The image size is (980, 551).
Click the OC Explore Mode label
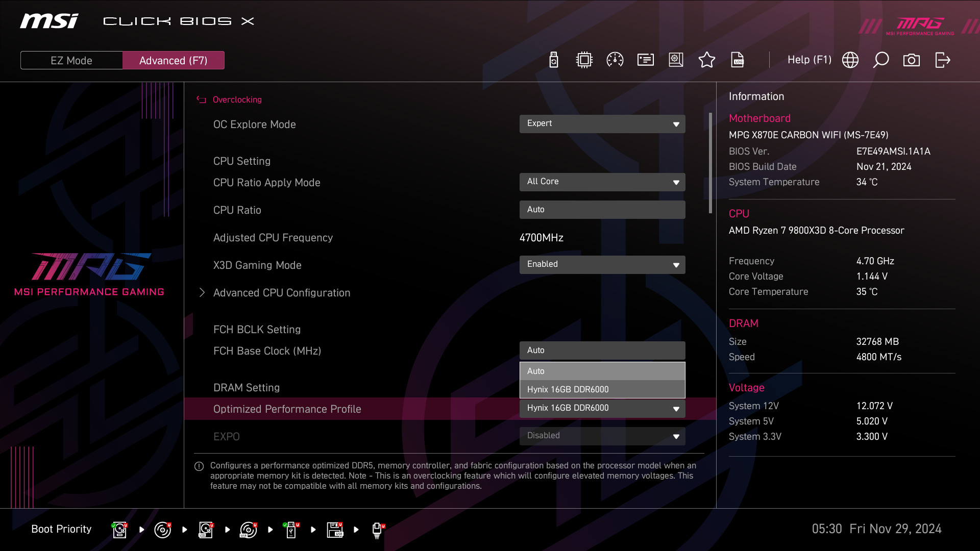point(254,124)
